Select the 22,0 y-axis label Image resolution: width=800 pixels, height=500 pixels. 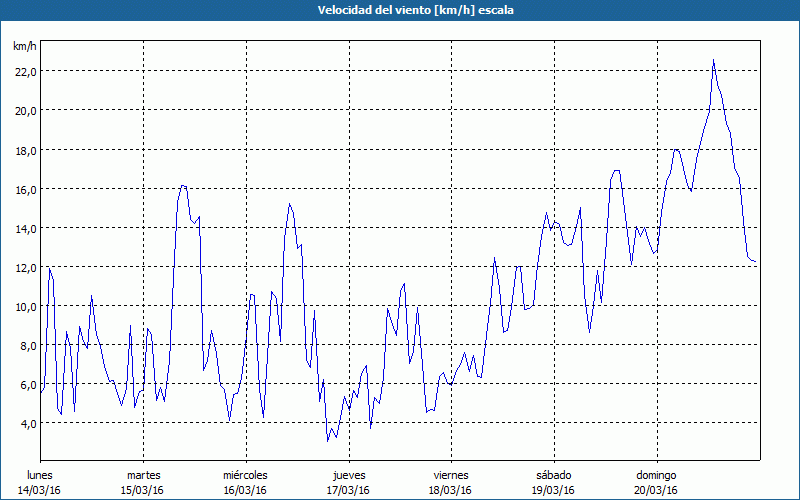[x=24, y=71]
